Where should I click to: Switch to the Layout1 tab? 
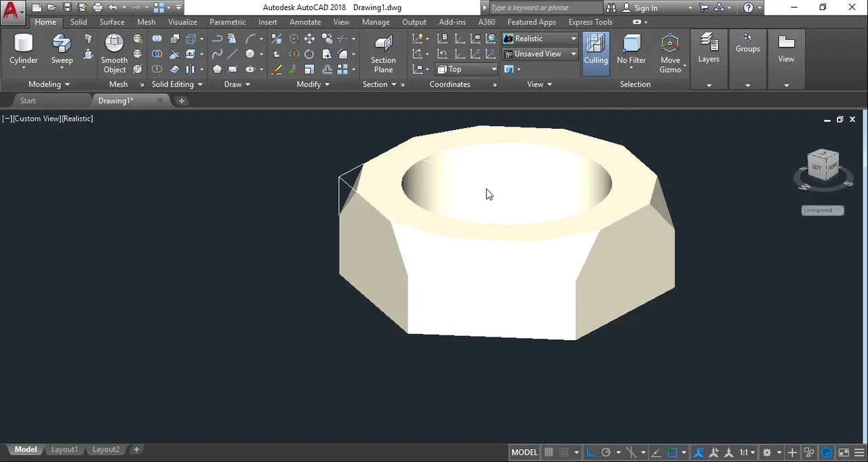[65, 449]
